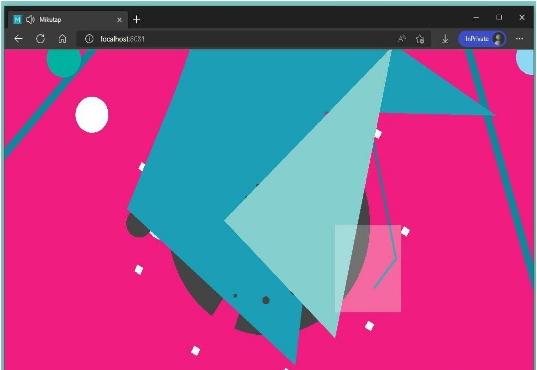537x370 pixels.
Task: Click the Mikutap tab favicon
Action: click(x=17, y=20)
